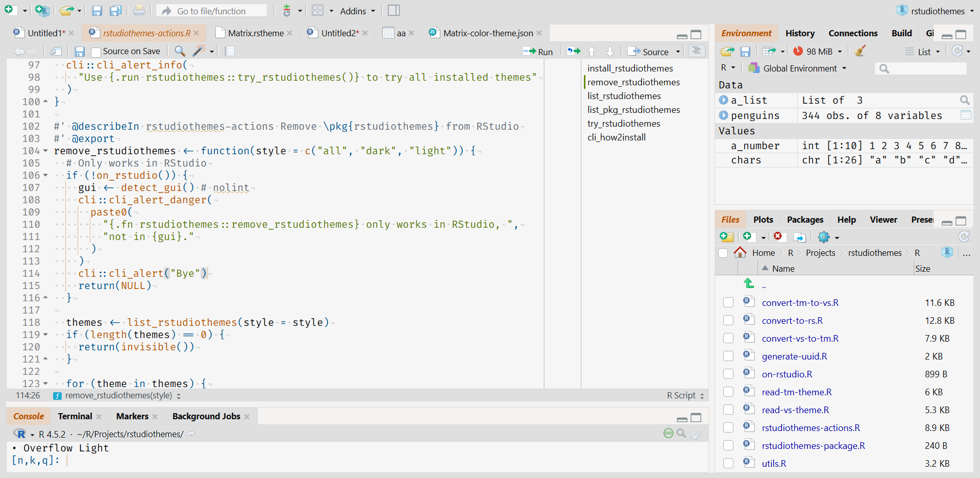Check the box next to utils.R
This screenshot has height=478, width=980.
728,463
